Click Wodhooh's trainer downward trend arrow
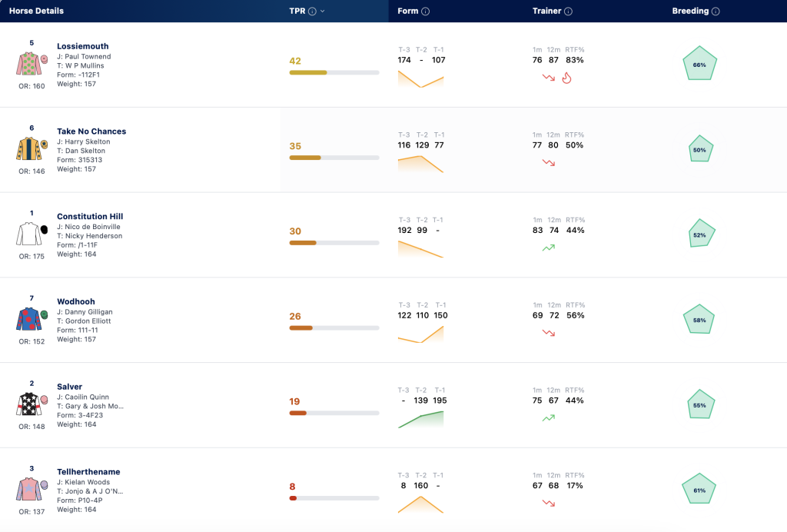The image size is (787, 532). click(x=549, y=333)
